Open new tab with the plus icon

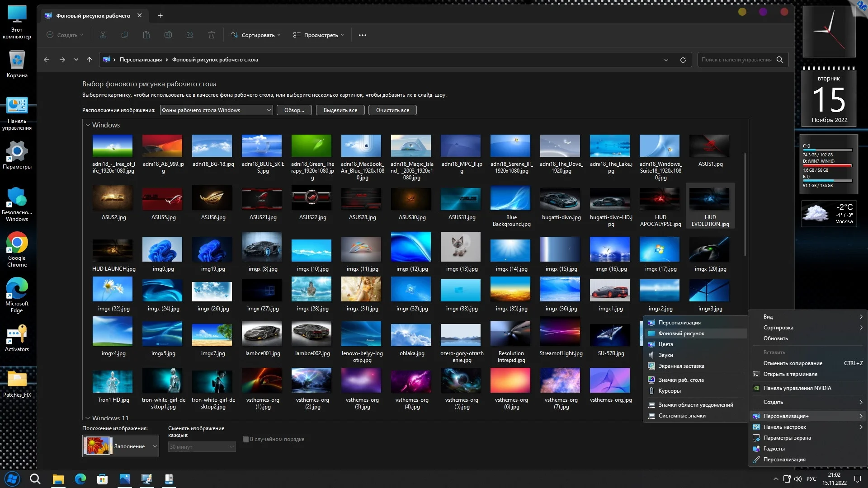pyautogui.click(x=160, y=16)
